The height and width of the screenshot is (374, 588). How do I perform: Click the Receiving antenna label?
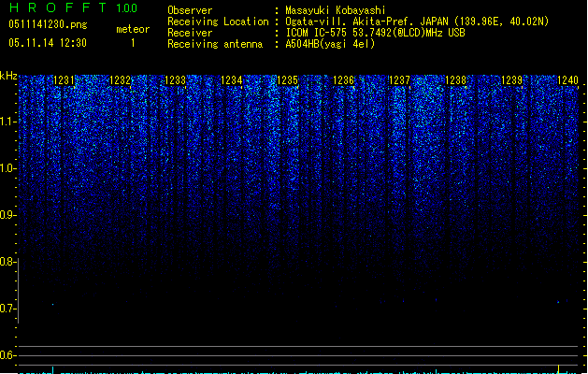point(215,44)
